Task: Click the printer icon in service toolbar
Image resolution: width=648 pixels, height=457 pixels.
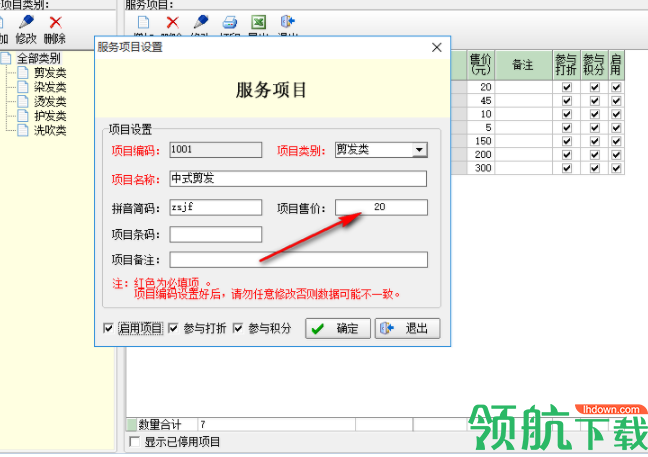Action: click(230, 22)
